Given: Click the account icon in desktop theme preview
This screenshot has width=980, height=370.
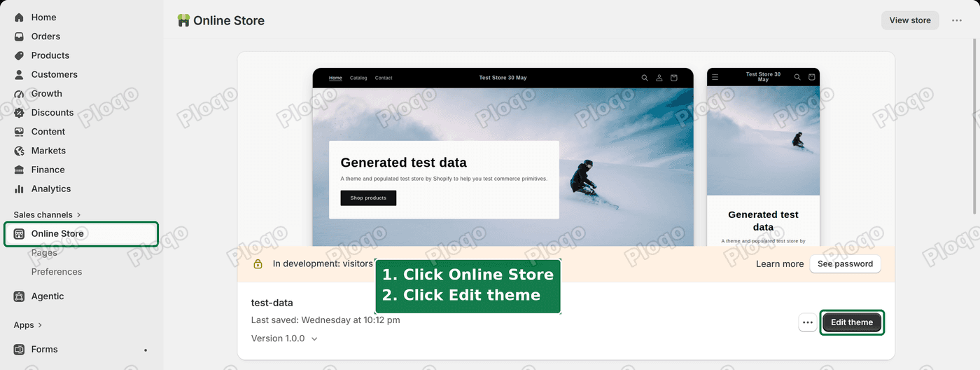Looking at the screenshot, I should click(x=659, y=78).
